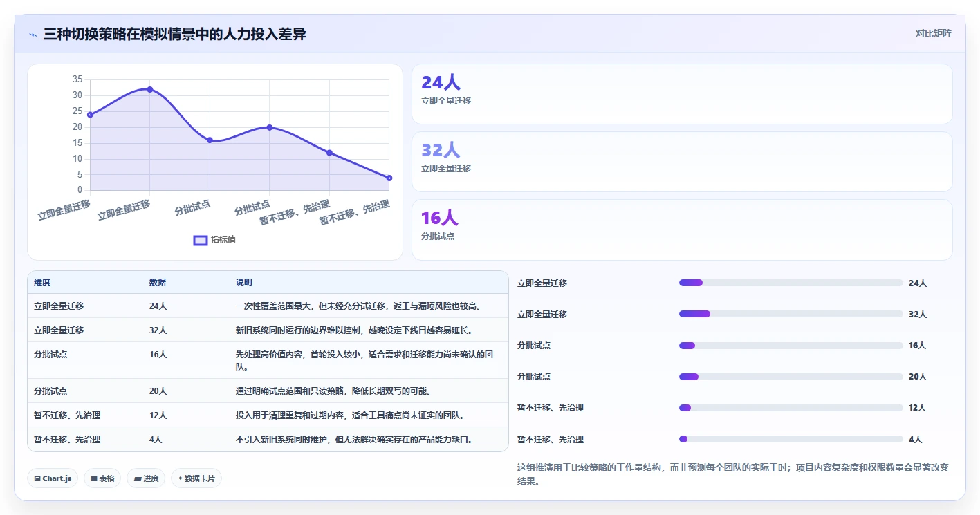Click the description starting 通过明确试点范围
Image resolution: width=980 pixels, height=515 pixels.
point(333,391)
